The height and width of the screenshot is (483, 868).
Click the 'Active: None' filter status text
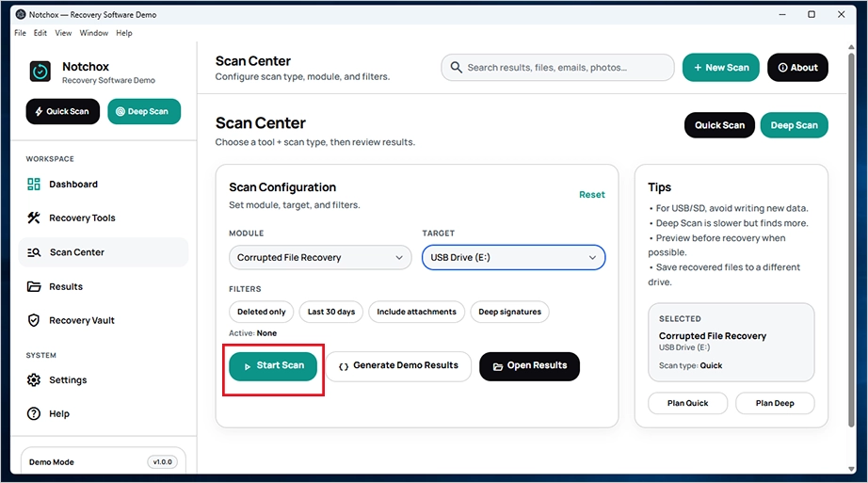[252, 333]
